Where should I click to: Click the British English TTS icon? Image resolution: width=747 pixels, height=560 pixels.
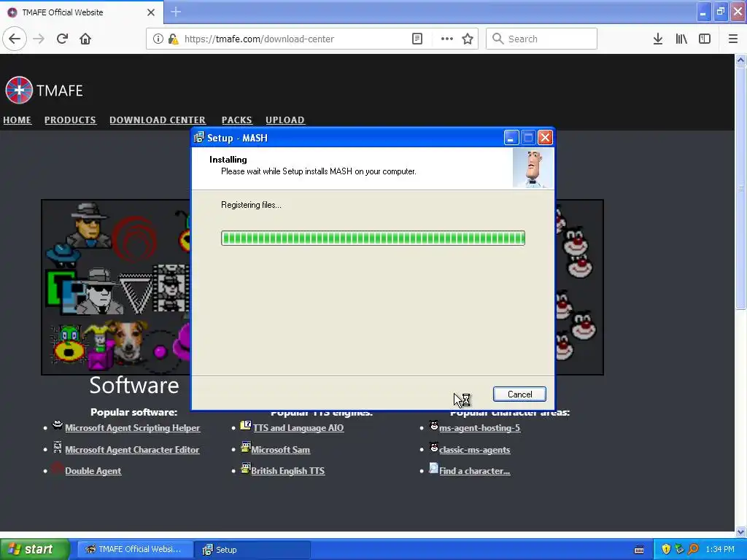click(245, 469)
